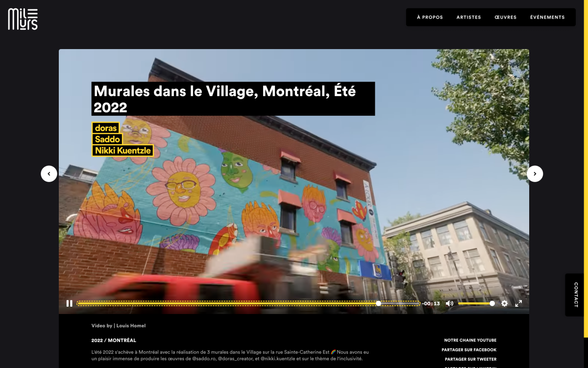Pause the video playback
Viewport: 588px width, 368px height.
(x=70, y=303)
